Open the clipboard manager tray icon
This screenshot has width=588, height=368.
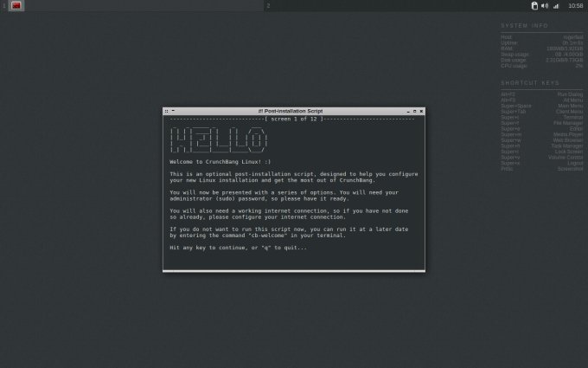pos(534,6)
